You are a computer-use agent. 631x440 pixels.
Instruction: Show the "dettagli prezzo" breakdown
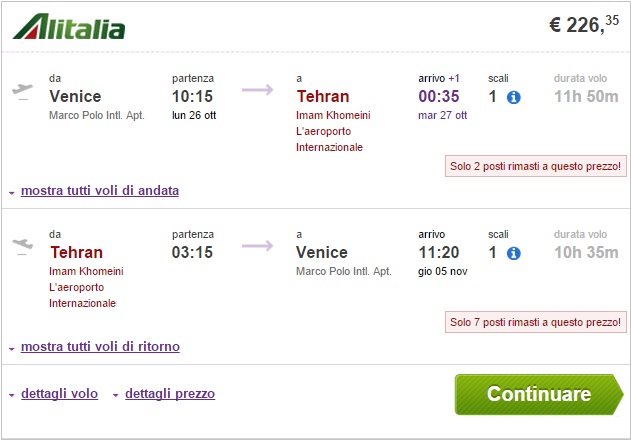coord(169,394)
